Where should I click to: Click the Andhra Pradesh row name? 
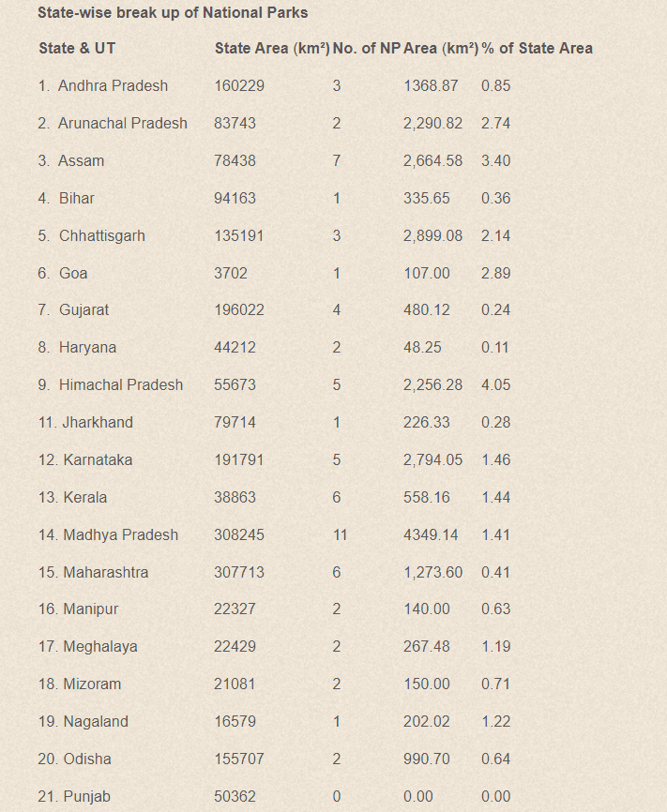113,85
